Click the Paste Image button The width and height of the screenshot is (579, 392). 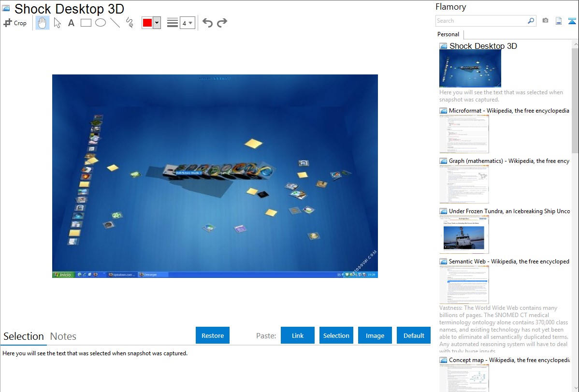pos(375,335)
